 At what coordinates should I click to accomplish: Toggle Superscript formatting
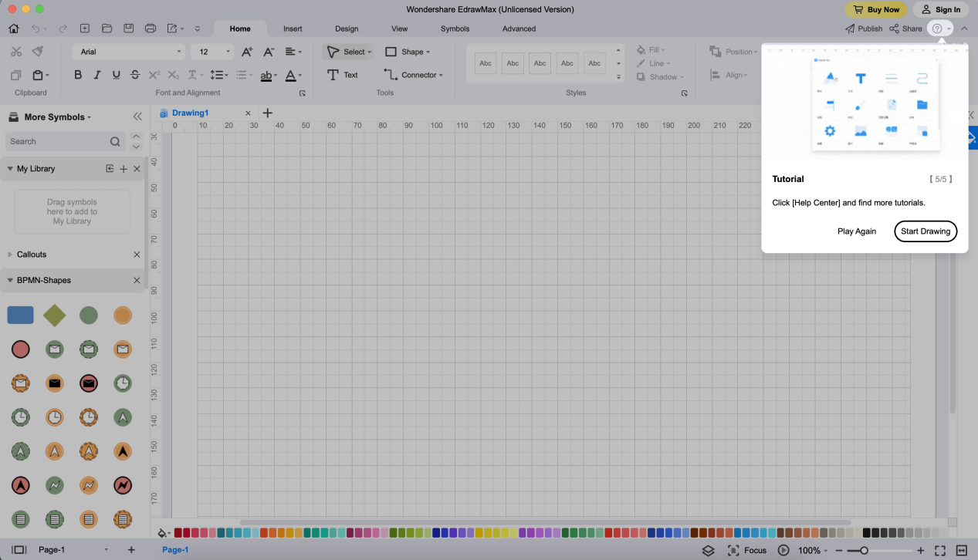(x=154, y=75)
